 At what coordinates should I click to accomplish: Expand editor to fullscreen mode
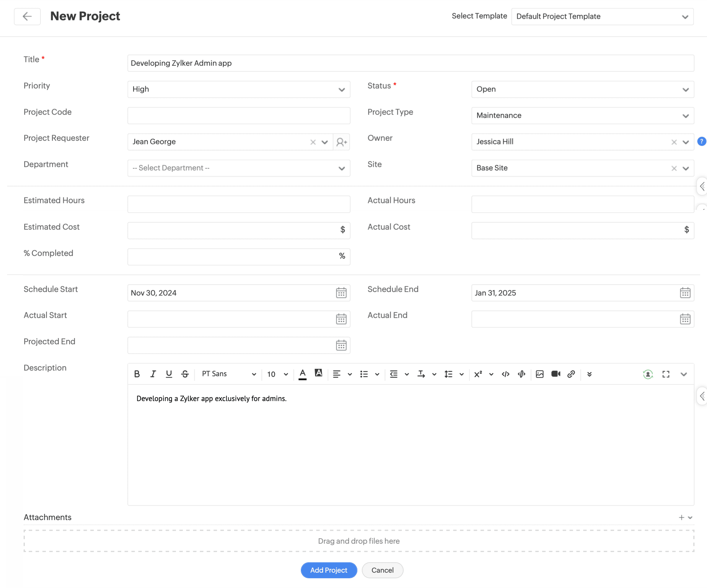[666, 374]
